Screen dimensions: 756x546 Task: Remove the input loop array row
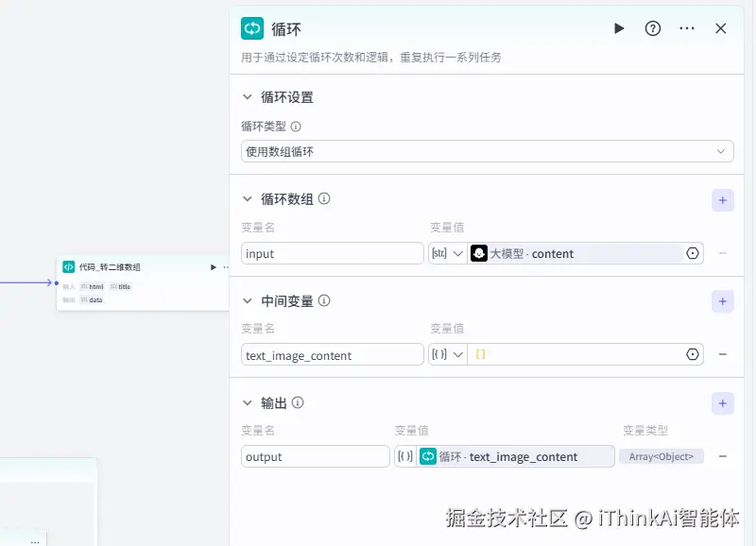(x=722, y=253)
